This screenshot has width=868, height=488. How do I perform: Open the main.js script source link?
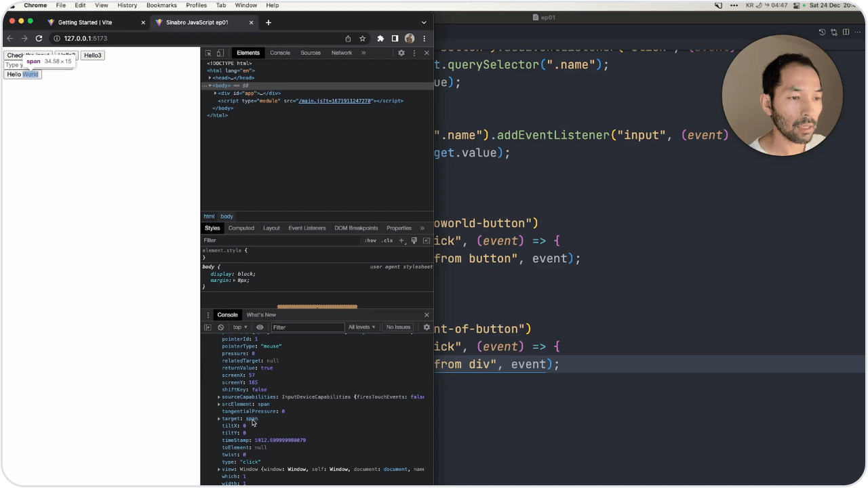click(334, 101)
